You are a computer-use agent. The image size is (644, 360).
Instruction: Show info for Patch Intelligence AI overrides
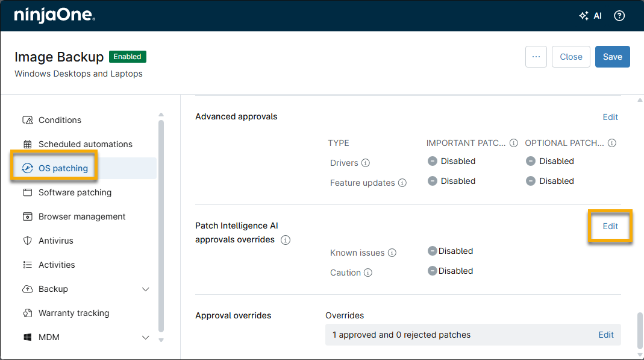click(286, 240)
